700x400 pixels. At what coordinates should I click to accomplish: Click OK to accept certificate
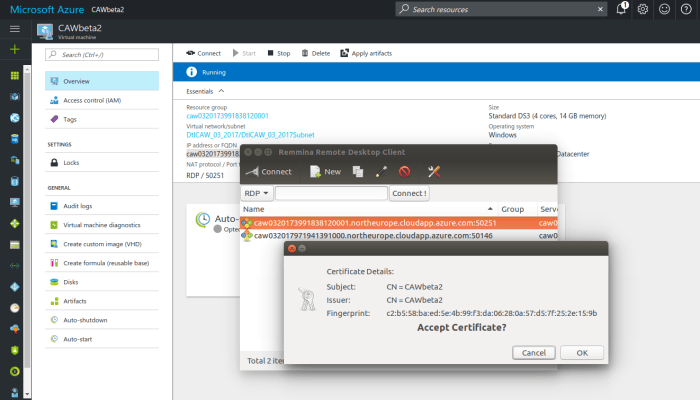(x=582, y=353)
